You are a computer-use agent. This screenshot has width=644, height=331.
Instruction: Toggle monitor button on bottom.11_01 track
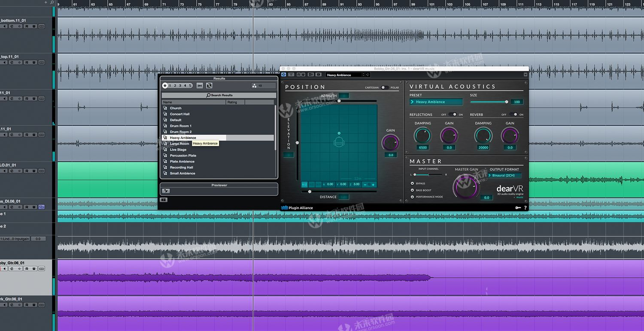tap(5, 26)
